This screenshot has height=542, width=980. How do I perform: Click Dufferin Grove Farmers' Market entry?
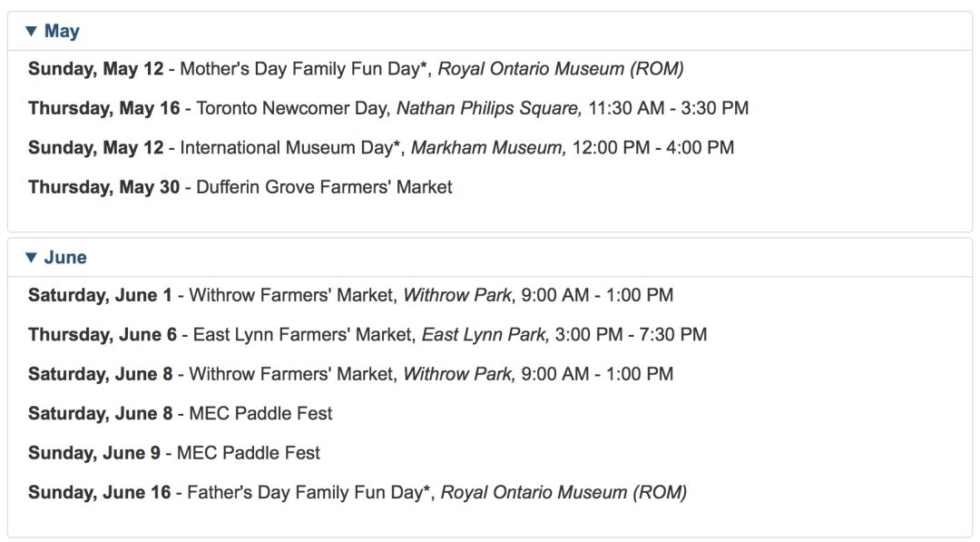(240, 187)
